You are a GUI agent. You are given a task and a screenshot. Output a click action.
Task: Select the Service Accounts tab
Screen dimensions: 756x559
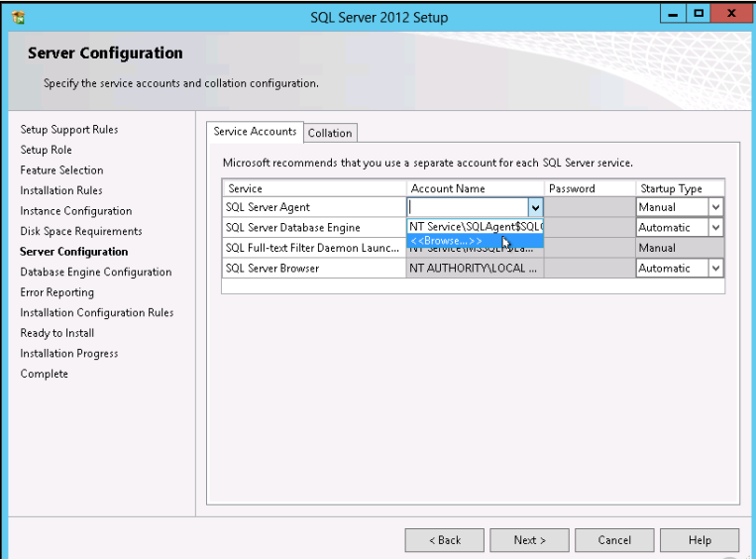255,132
